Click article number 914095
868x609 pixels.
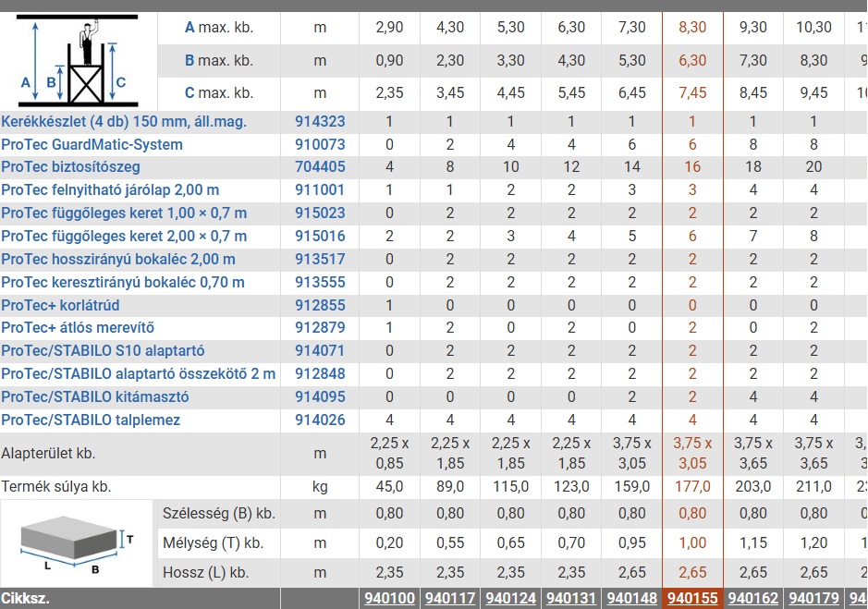[x=320, y=397]
